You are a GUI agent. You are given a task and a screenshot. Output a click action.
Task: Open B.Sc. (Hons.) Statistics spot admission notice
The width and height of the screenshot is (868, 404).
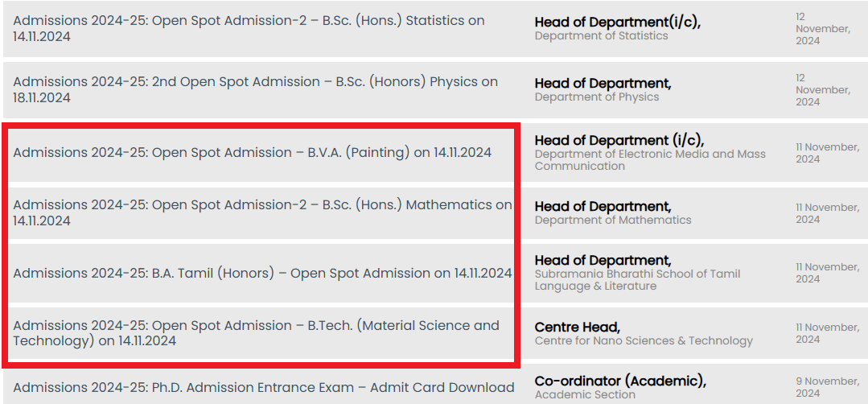click(x=249, y=28)
